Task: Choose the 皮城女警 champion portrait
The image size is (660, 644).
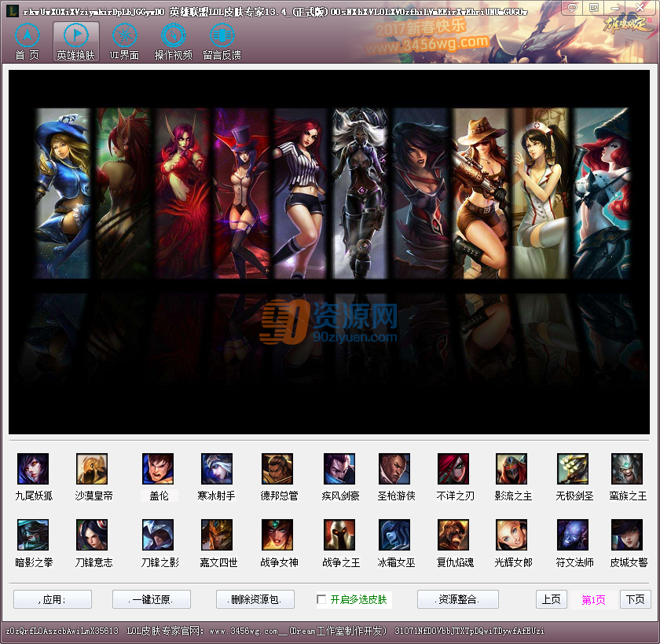Action: coord(627,535)
